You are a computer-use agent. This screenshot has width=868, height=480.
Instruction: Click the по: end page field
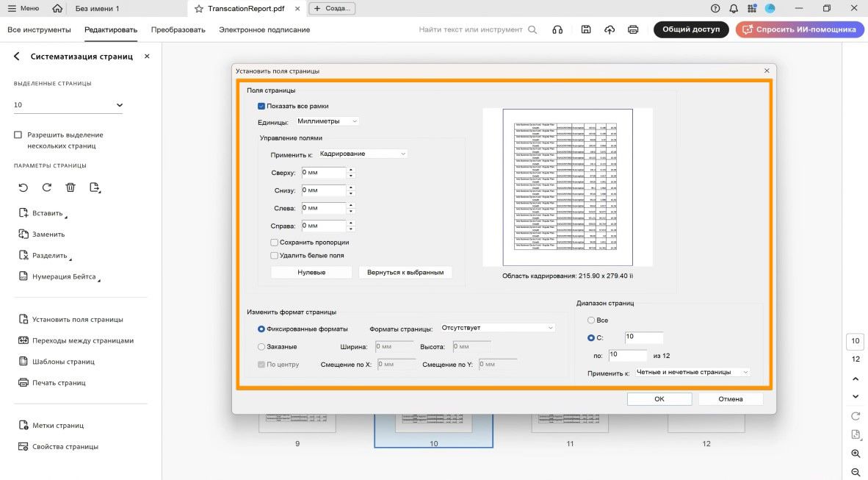click(628, 355)
